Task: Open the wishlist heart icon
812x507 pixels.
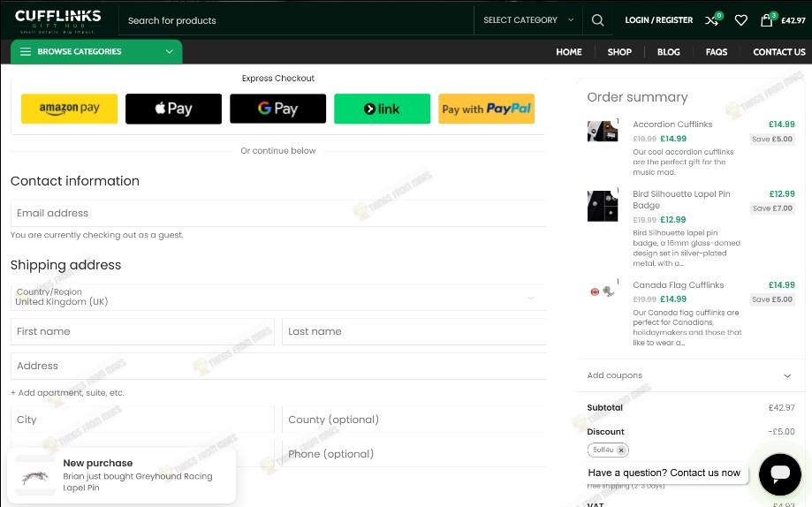Action: tap(741, 20)
